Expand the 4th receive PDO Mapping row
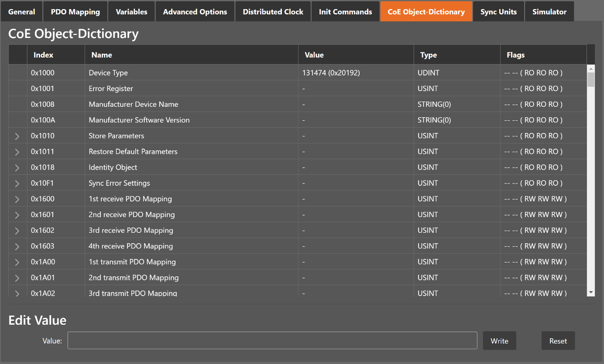Image resolution: width=604 pixels, height=364 pixels. [17, 246]
